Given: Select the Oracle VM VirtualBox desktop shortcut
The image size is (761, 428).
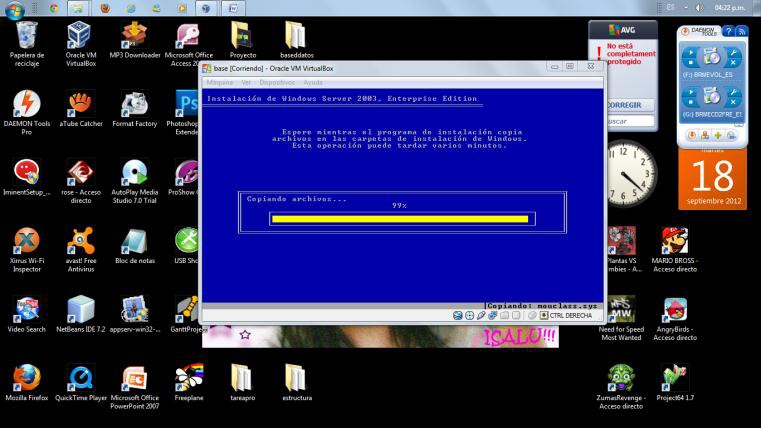Looking at the screenshot, I should point(81,44).
